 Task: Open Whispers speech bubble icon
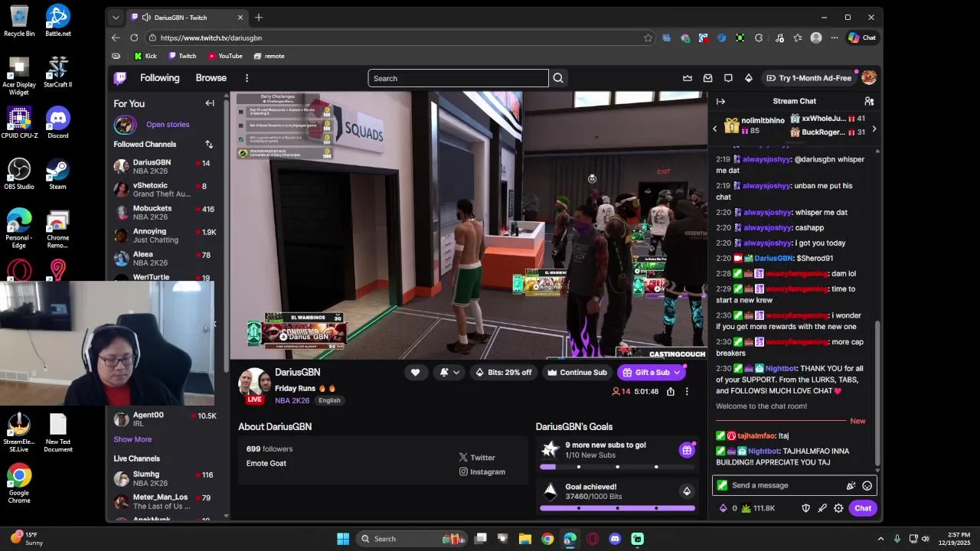(x=728, y=78)
